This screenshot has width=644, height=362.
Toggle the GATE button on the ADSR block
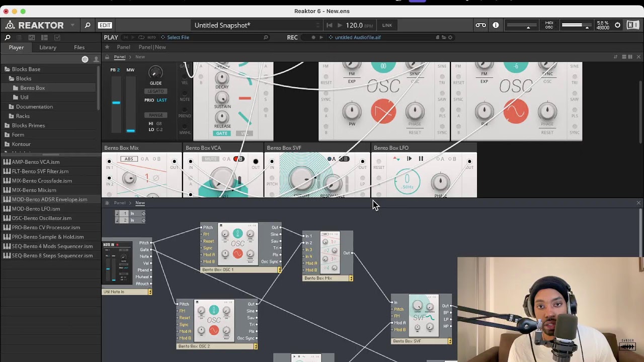(222, 133)
